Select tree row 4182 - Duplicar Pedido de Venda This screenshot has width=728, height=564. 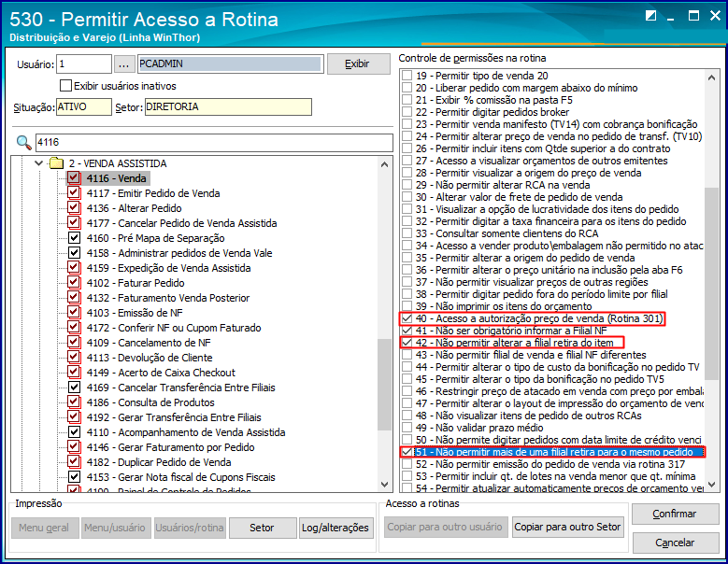coord(159,462)
